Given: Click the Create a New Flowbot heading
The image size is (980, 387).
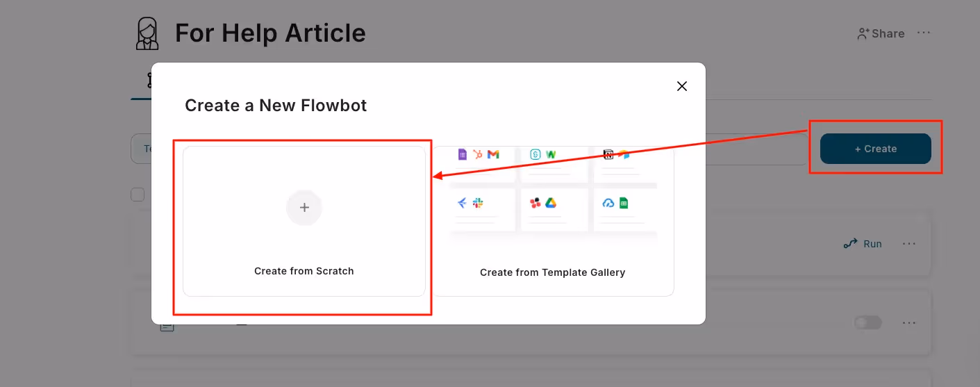Looking at the screenshot, I should (276, 106).
